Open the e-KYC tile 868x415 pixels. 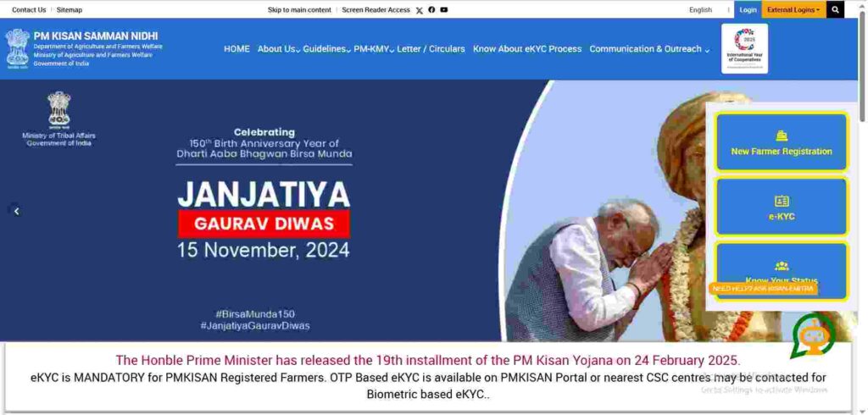(x=781, y=207)
